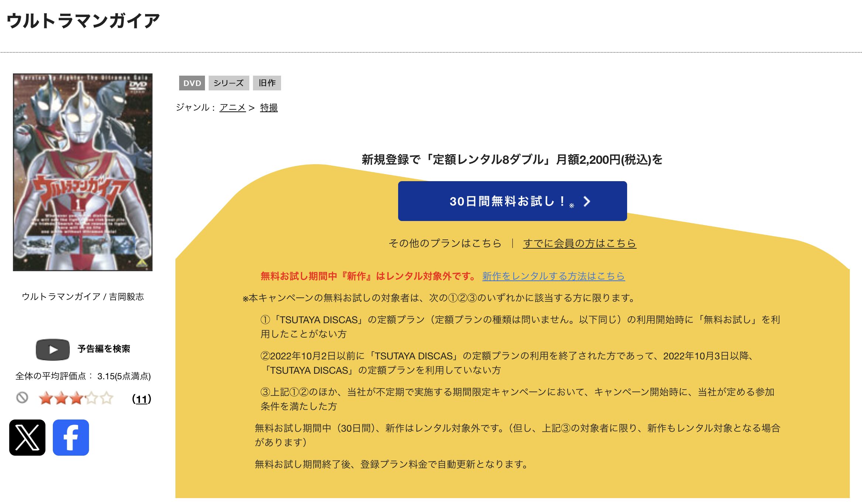Click the 旧作 tag badge
Screen dimensions: 862x504
coord(267,83)
